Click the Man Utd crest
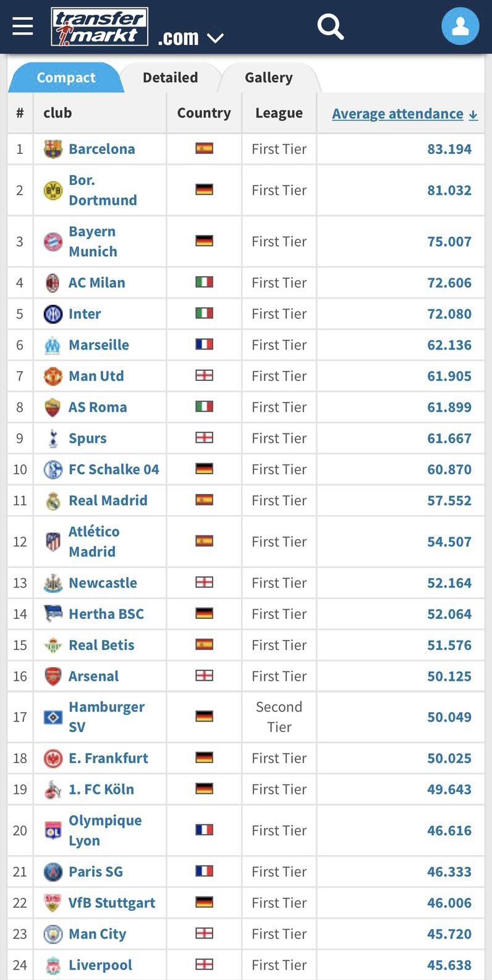The width and height of the screenshot is (492, 980). (x=53, y=376)
